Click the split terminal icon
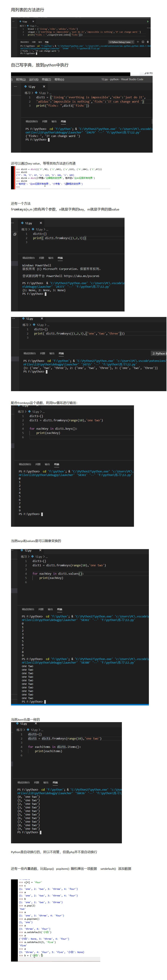 pyautogui.click(x=143, y=42)
